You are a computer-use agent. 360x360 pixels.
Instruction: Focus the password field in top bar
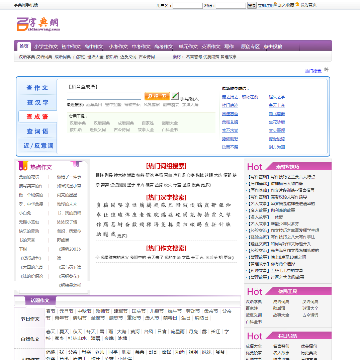pos(231,5)
